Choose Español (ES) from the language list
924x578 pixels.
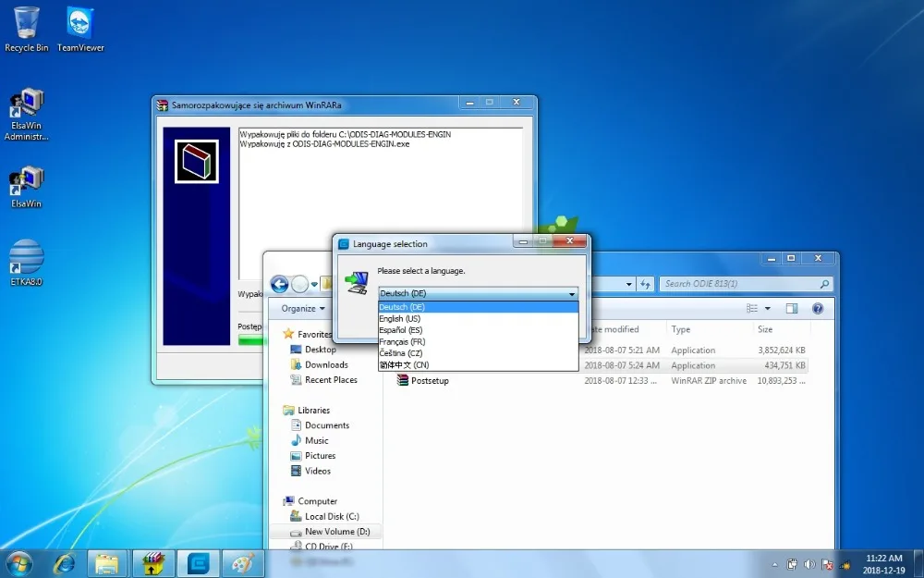478,330
